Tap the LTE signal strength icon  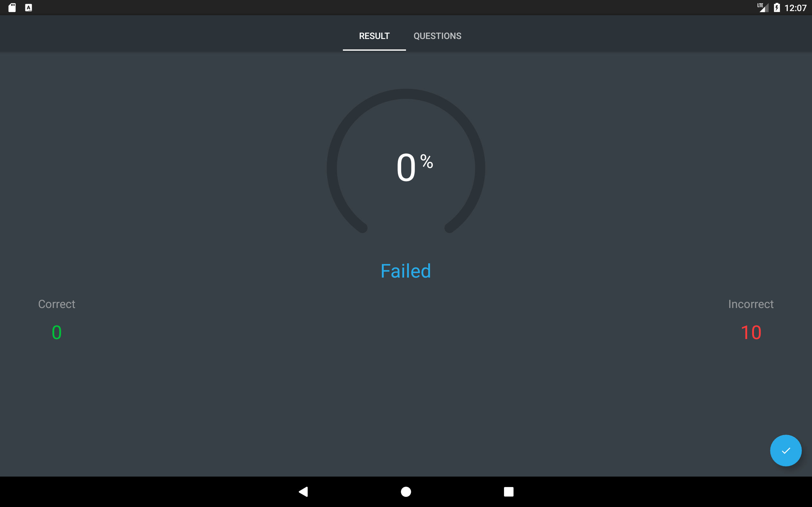(x=763, y=7)
